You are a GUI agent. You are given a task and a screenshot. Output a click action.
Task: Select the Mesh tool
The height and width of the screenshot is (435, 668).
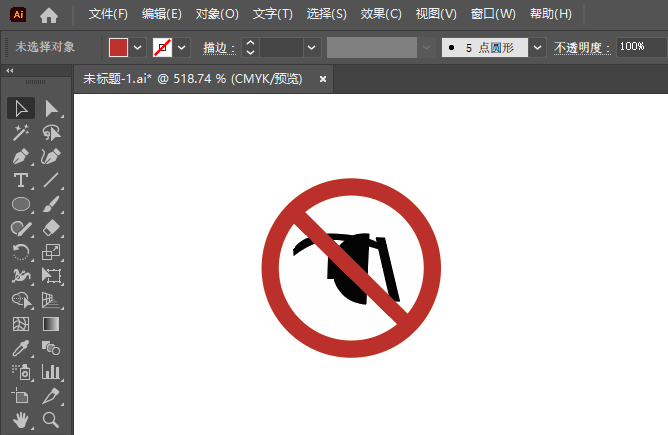click(21, 324)
